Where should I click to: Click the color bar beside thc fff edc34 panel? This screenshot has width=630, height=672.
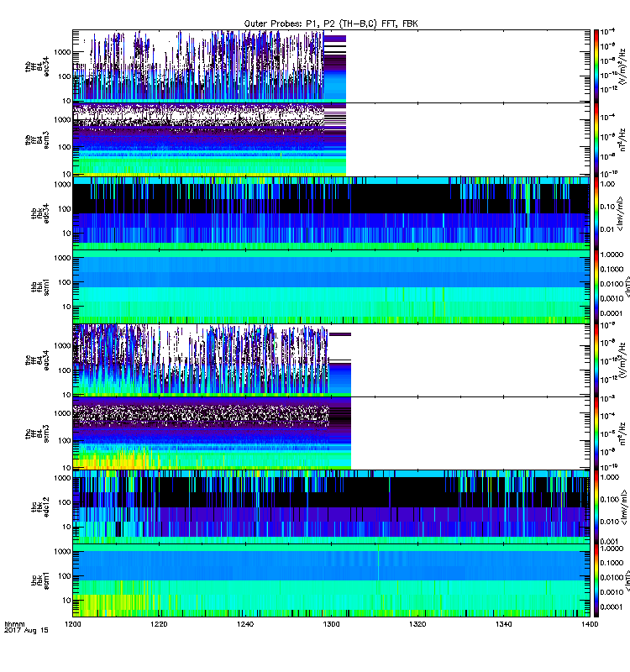[x=596, y=360]
